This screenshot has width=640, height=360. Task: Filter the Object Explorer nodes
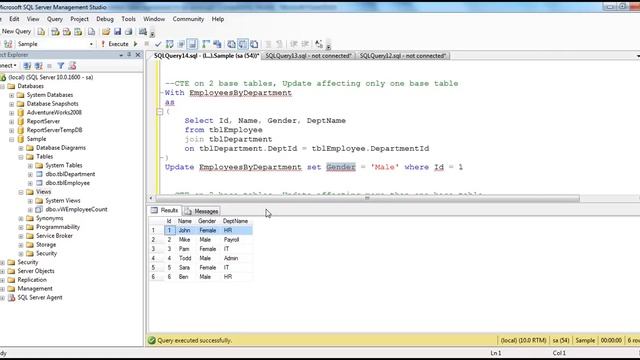(x=61, y=66)
